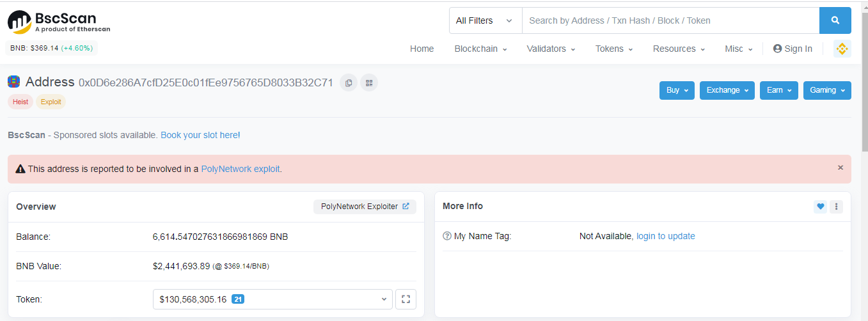The width and height of the screenshot is (868, 321).
Task: Click the PolyNetwork Exploiter tag button
Action: click(x=365, y=207)
